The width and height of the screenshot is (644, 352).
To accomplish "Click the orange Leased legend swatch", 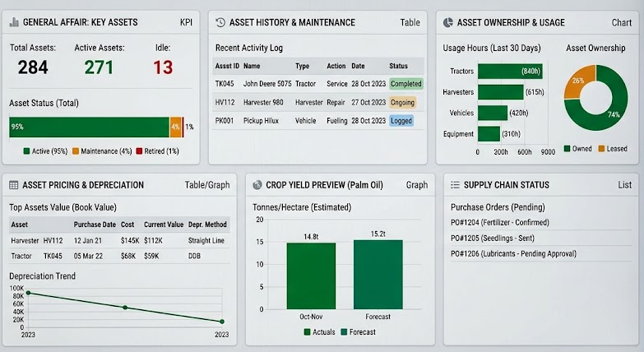I will 601,149.
